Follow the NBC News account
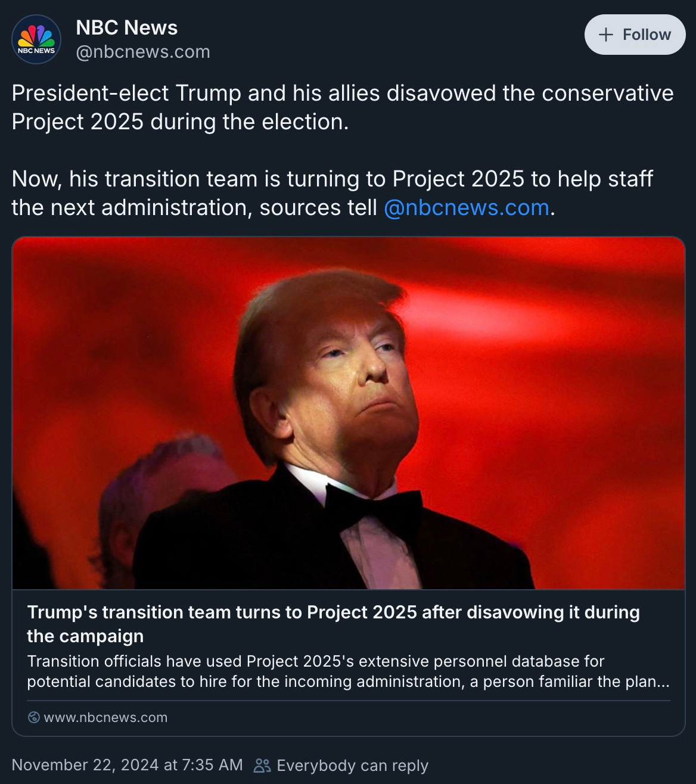 (x=635, y=35)
